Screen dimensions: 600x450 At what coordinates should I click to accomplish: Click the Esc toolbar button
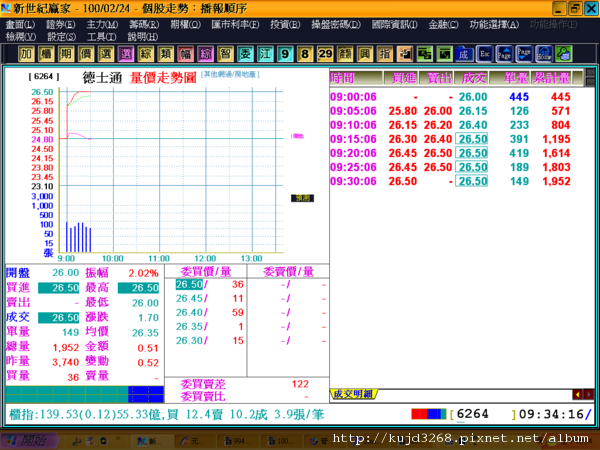[484, 54]
